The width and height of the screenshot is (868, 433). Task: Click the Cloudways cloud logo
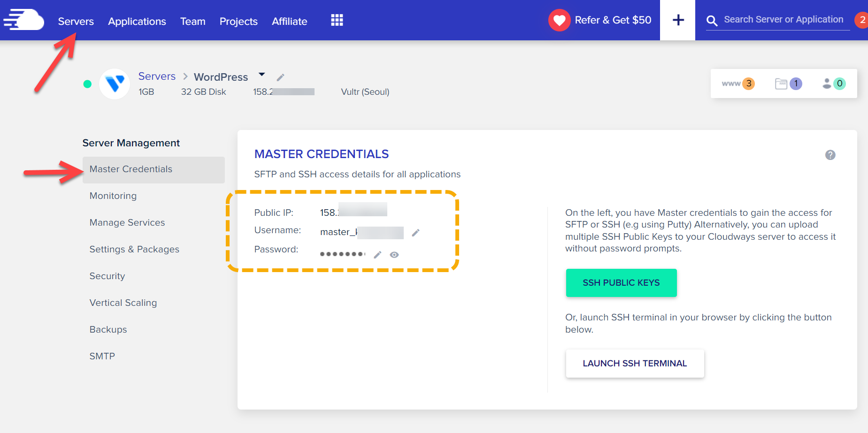[x=23, y=20]
